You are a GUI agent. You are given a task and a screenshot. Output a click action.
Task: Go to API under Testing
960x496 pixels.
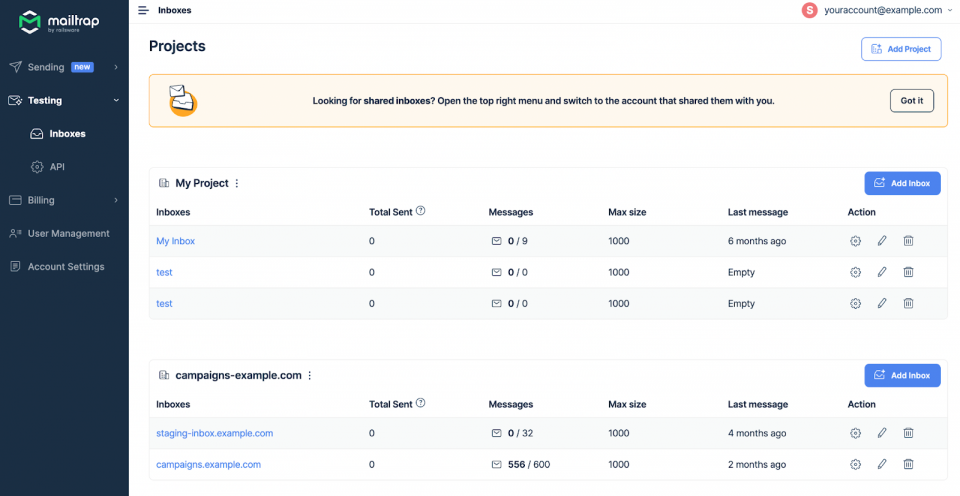point(57,167)
